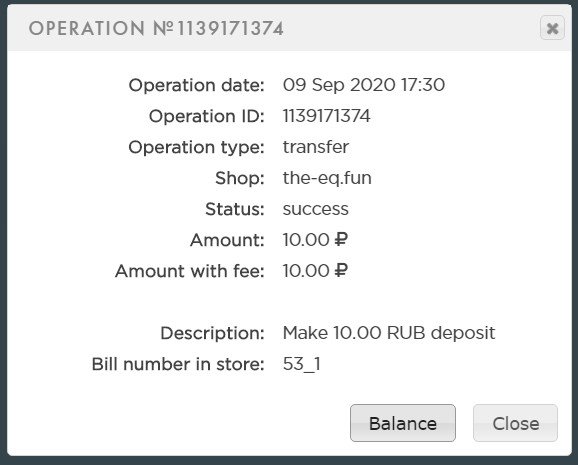Image resolution: width=578 pixels, height=465 pixels.
Task: Click the Operation ID label
Action: click(206, 116)
